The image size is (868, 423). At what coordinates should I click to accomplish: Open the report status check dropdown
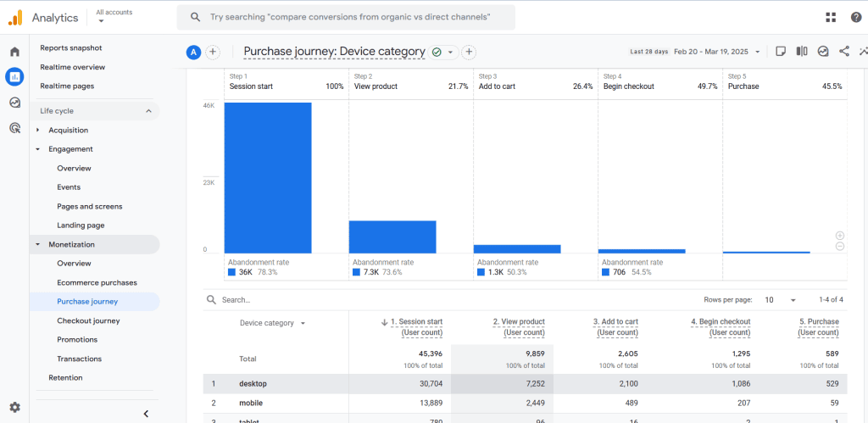(x=444, y=52)
